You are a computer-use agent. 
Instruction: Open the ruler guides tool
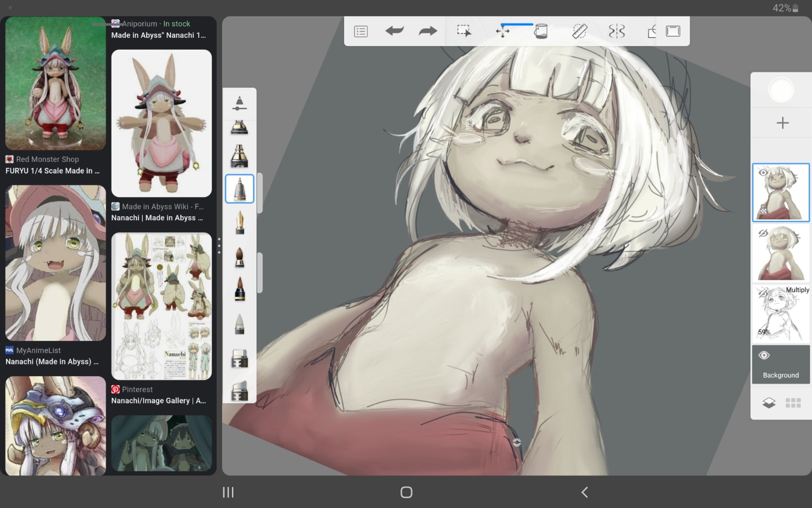[580, 31]
